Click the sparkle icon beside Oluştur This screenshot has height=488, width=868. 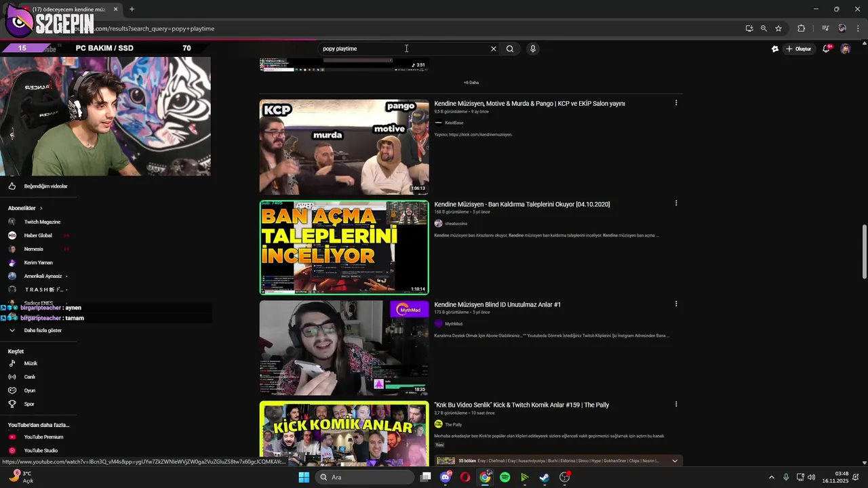point(775,49)
